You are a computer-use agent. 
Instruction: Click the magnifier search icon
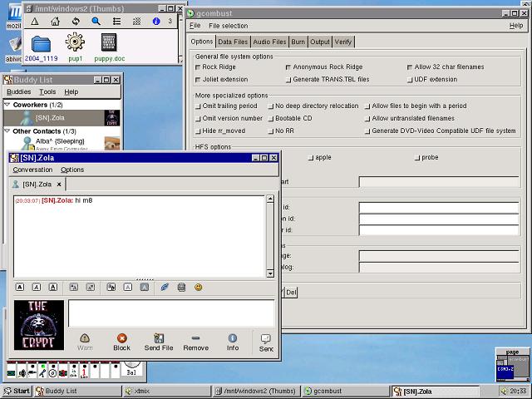click(x=96, y=21)
